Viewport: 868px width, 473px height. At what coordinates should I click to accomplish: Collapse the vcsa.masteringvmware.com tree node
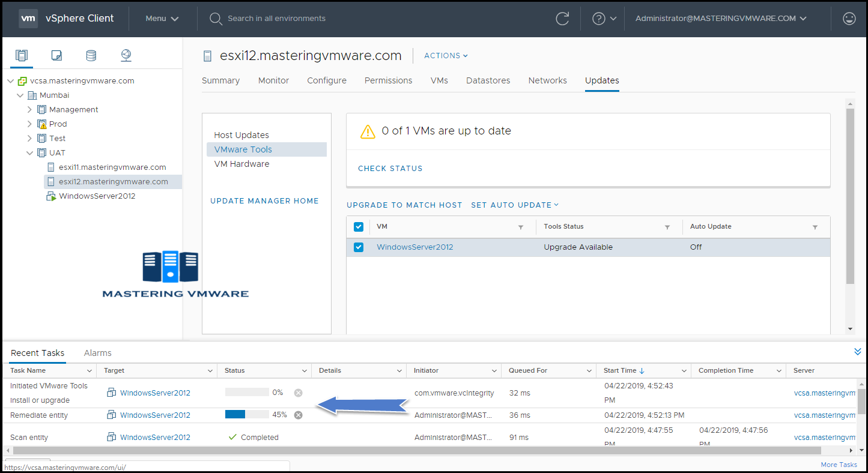tap(10, 81)
